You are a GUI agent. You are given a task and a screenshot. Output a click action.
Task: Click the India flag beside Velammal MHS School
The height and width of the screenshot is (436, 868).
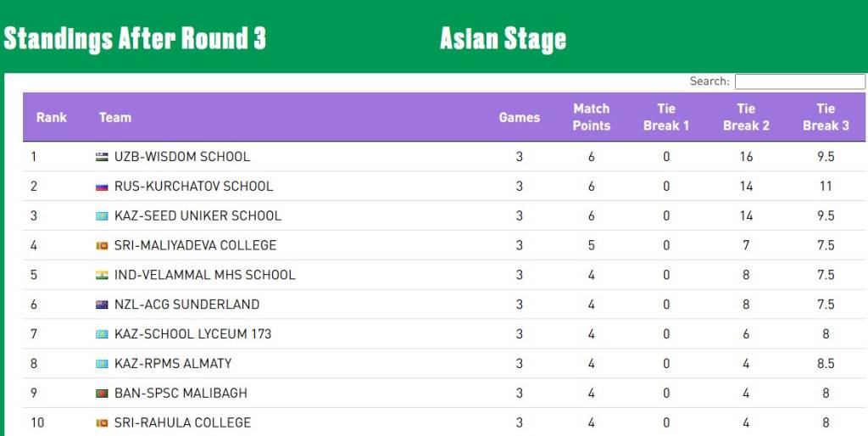pos(102,276)
